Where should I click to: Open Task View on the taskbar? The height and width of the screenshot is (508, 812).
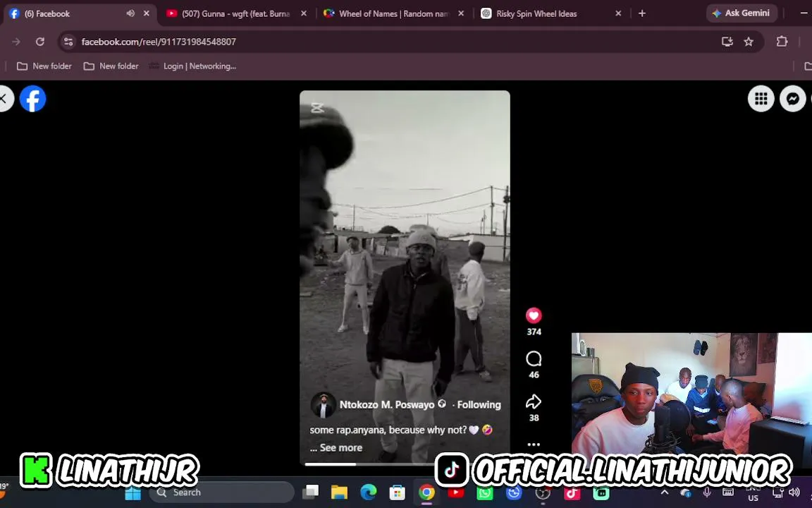point(311,492)
